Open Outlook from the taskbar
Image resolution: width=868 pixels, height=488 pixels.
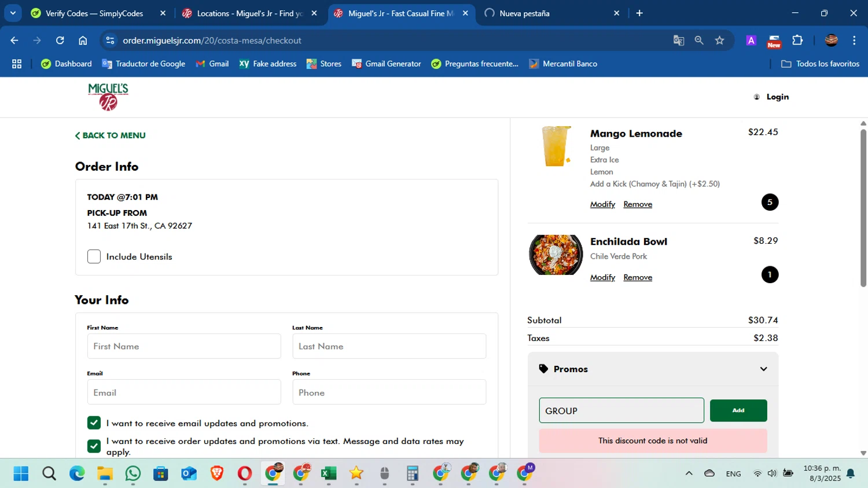coord(189,474)
